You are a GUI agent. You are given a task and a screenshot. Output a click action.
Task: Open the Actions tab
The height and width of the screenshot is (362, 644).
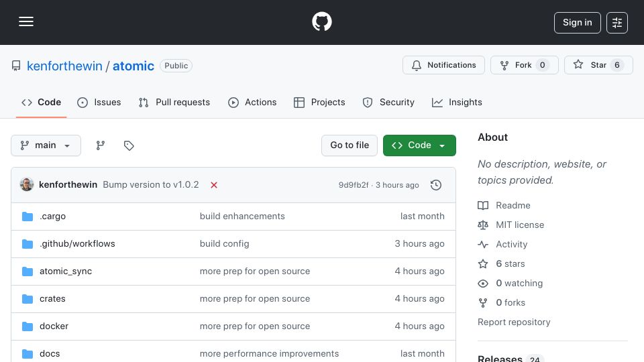[252, 102]
